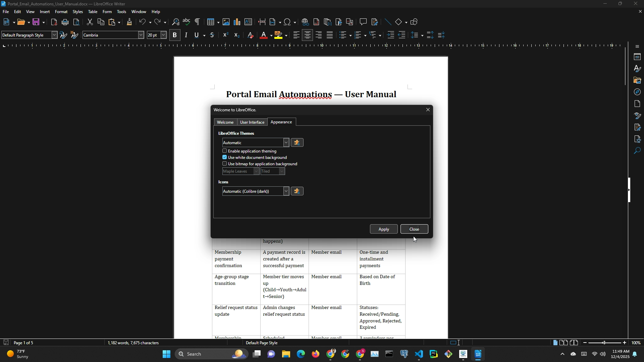Open Find and Replace toolbar icon
Screen dimensions: 644x362
175,22
